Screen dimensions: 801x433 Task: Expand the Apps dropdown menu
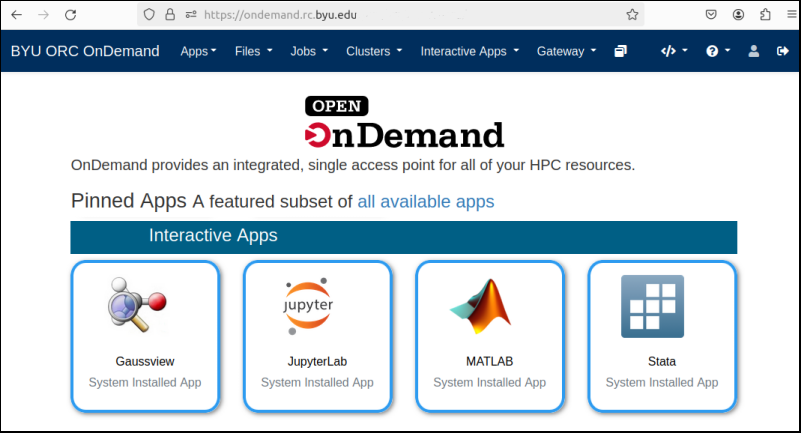click(198, 51)
